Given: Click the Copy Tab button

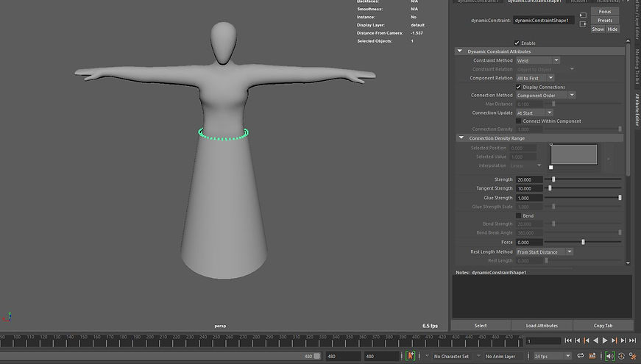Looking at the screenshot, I should tap(603, 326).
